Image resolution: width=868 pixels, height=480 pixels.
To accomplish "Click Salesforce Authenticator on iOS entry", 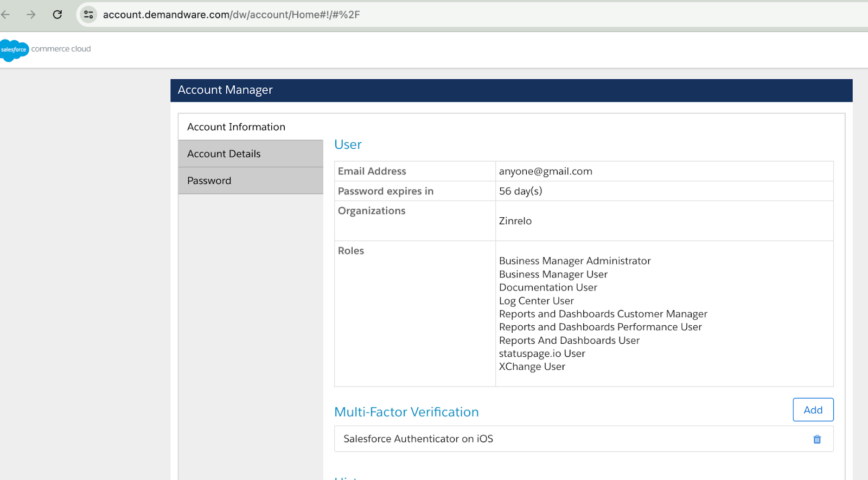I will tap(418, 439).
